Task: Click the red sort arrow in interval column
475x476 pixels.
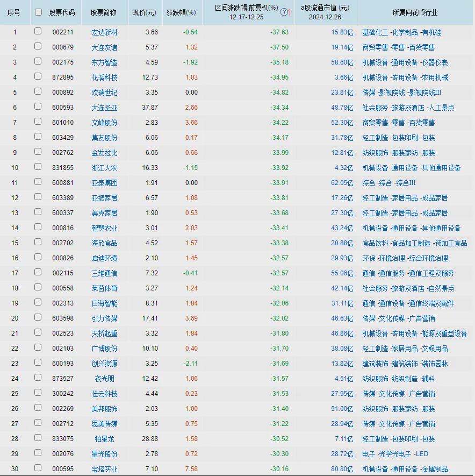Action: [x=290, y=12]
